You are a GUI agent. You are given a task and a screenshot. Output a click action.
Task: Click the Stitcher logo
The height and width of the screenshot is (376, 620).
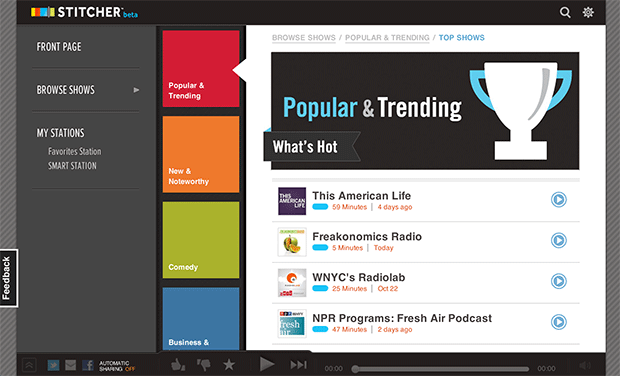tap(84, 12)
